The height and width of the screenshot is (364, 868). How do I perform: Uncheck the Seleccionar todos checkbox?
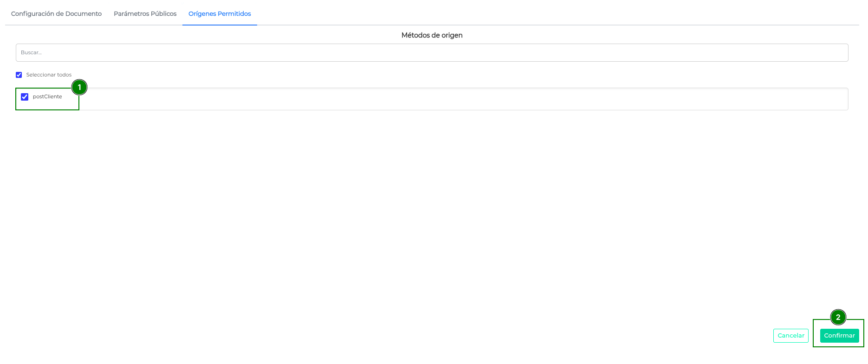(x=19, y=75)
